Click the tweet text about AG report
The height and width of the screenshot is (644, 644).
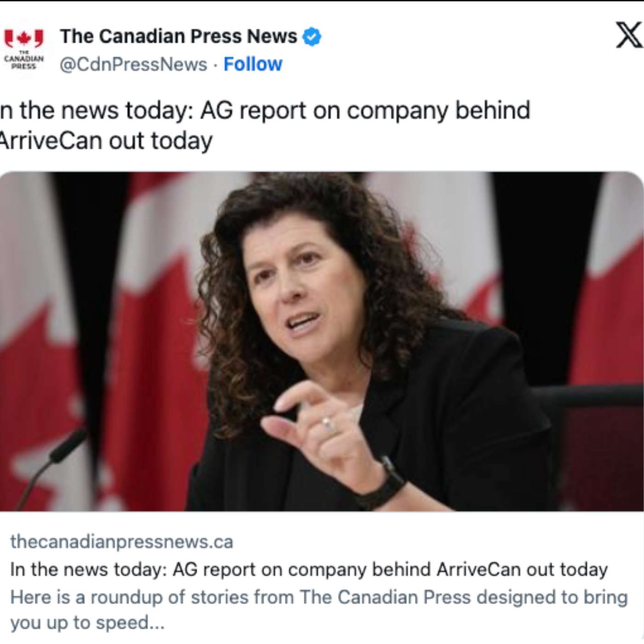pyautogui.click(x=265, y=111)
